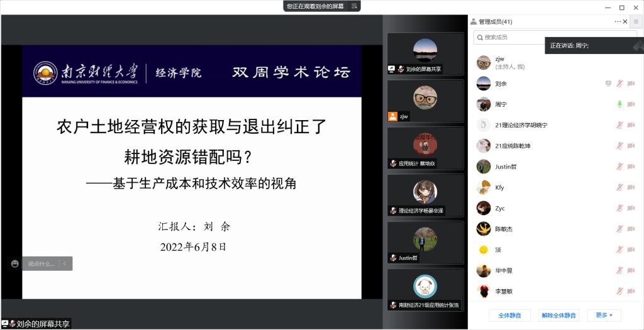Click the screen-share icon next to 刘余
Screen dimensions: 644x330
point(608,84)
